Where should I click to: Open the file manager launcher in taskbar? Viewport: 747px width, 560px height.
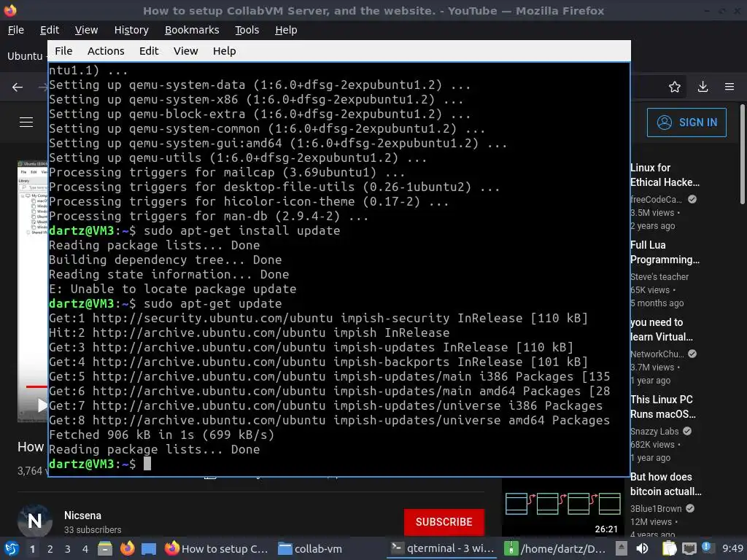tap(105, 549)
